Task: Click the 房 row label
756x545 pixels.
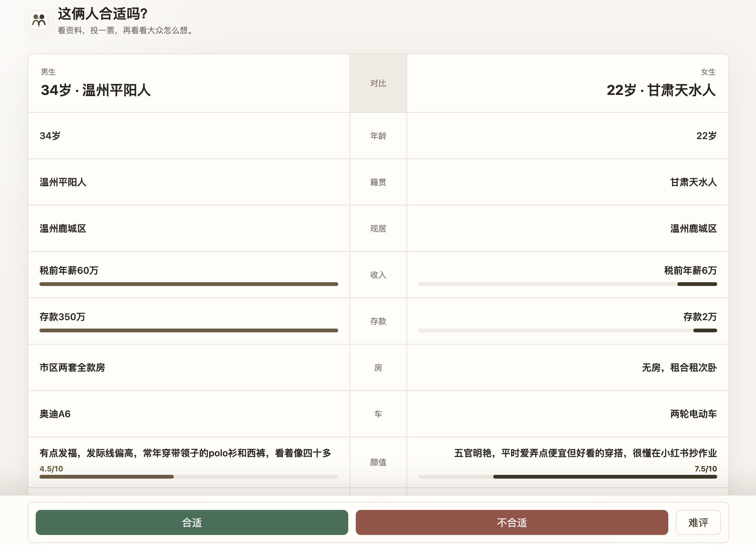Action: [x=378, y=367]
